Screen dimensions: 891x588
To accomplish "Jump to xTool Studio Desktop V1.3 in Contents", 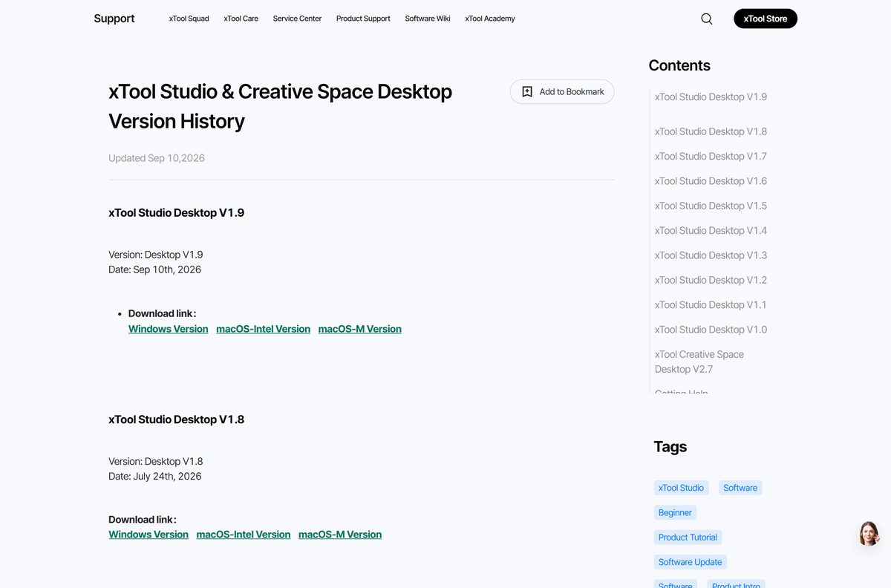I will [x=711, y=255].
